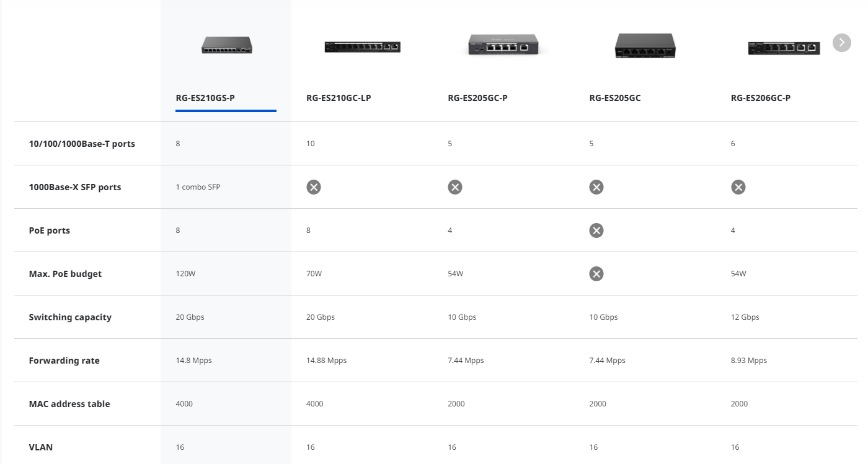
Task: Click the Max. PoE budget row label
Action: click(x=65, y=274)
